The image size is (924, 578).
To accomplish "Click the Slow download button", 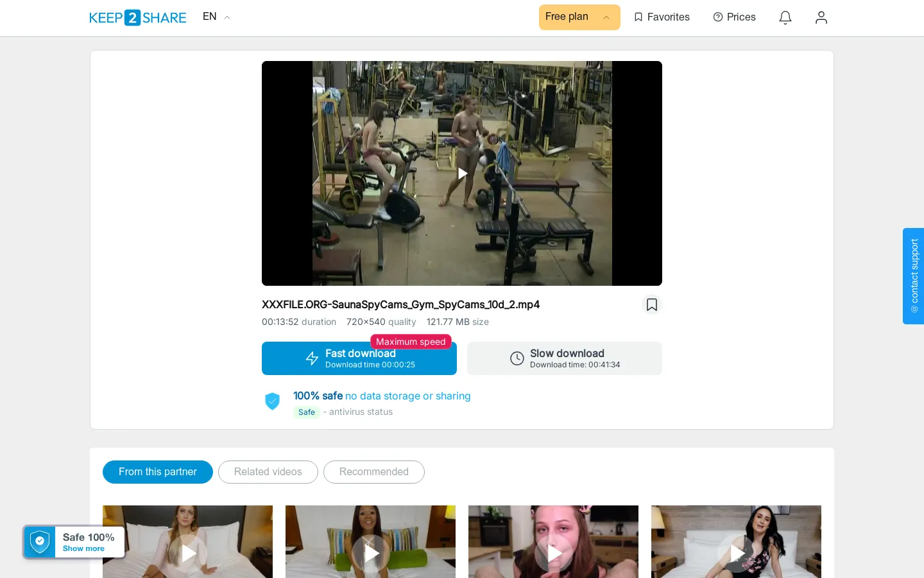I will click(565, 358).
